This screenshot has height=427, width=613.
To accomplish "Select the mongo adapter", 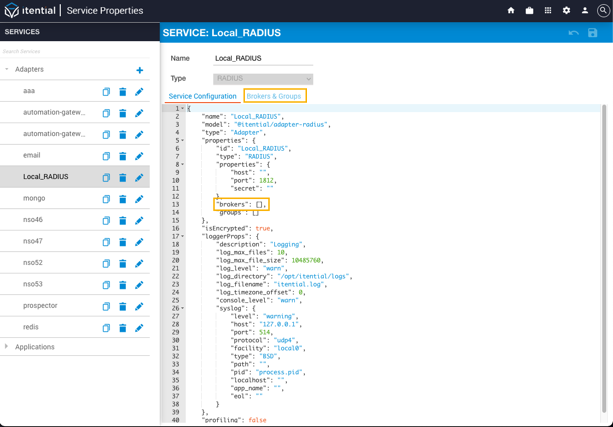I will tap(34, 198).
